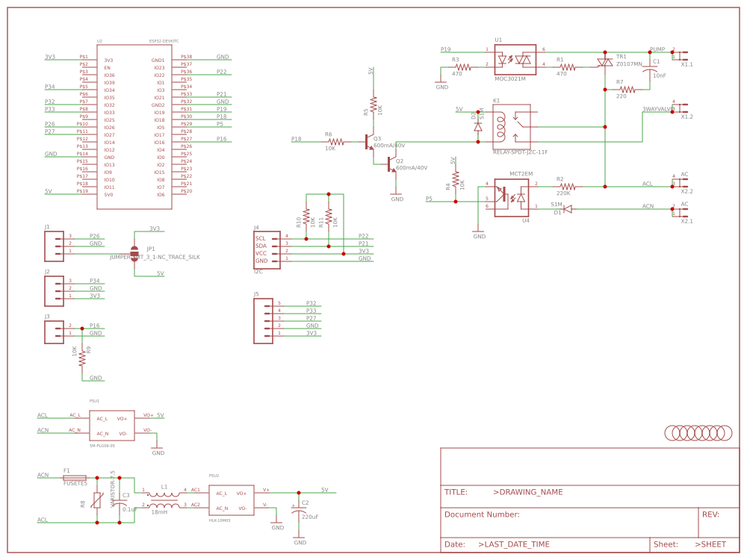The height and width of the screenshot is (560, 747).
Task: Click the "MCT2EM" part value text
Action: (521, 174)
